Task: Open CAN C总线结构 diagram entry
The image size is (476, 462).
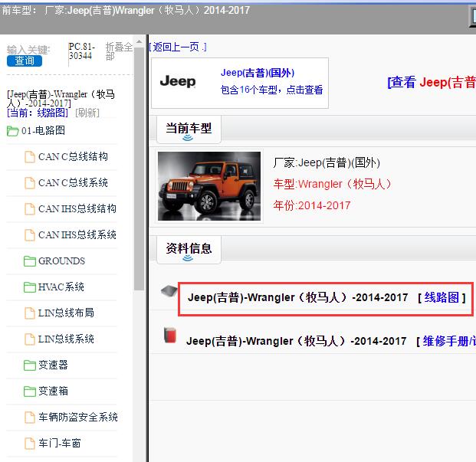Action: [x=73, y=156]
